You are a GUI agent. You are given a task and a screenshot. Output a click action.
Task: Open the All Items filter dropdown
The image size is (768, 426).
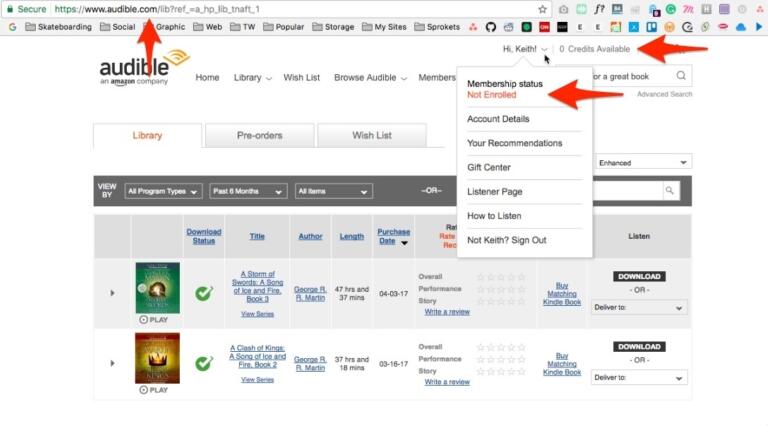[x=333, y=191]
